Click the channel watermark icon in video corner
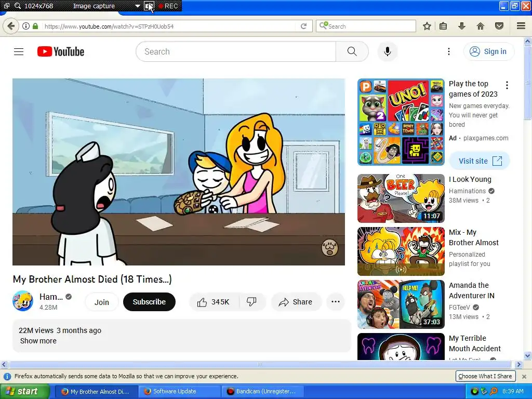The width and height of the screenshot is (532, 399). (329, 247)
